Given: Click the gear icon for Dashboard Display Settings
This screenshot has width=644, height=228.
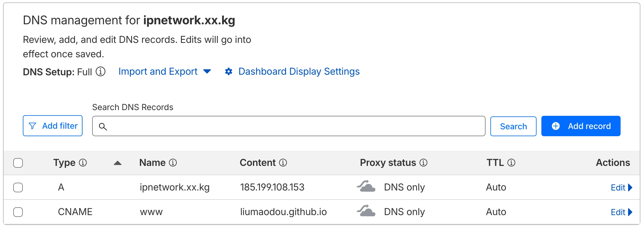Looking at the screenshot, I should (x=229, y=71).
